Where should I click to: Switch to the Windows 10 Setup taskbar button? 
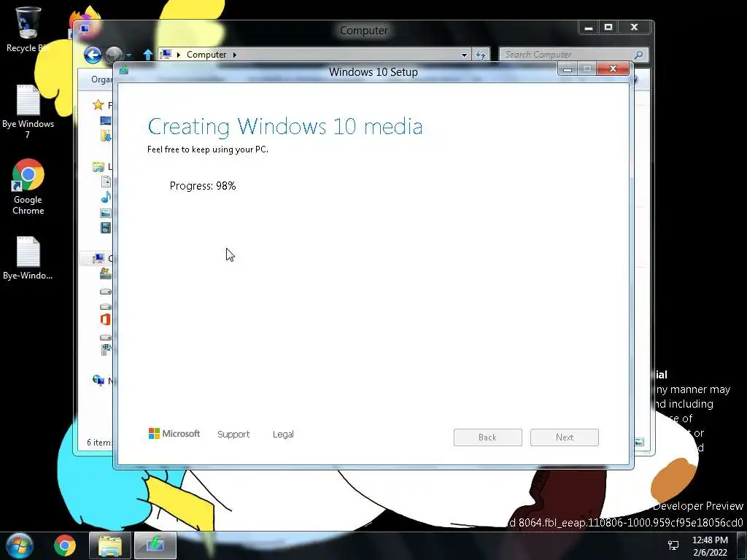pyautogui.click(x=155, y=545)
